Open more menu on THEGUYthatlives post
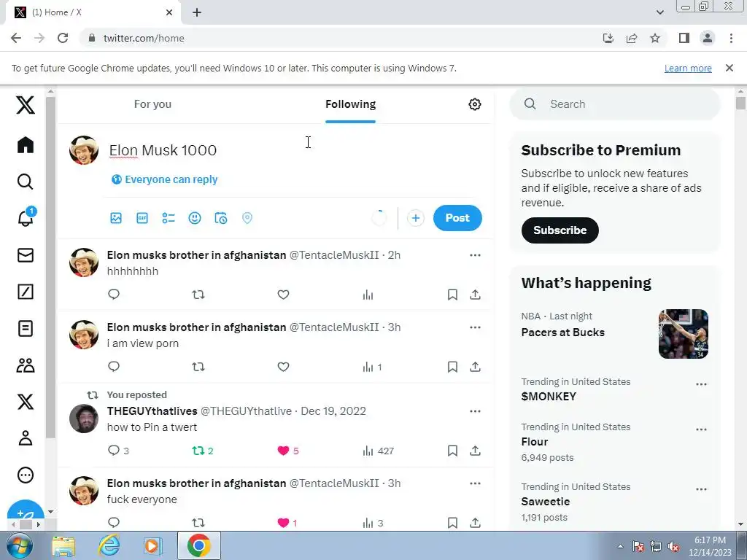Screen dimensions: 747x560 point(475,411)
